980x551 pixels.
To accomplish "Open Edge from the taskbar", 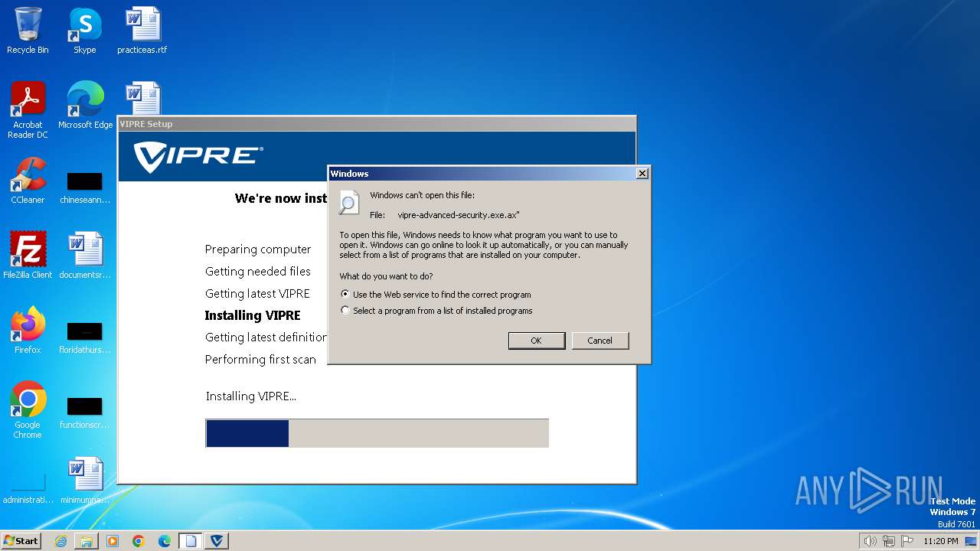I will coord(165,541).
